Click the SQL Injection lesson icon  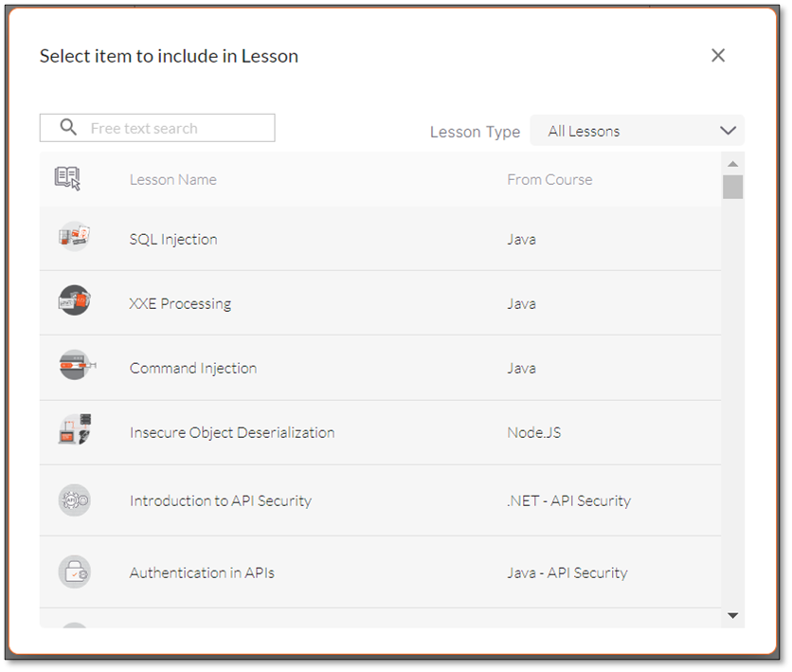point(74,236)
